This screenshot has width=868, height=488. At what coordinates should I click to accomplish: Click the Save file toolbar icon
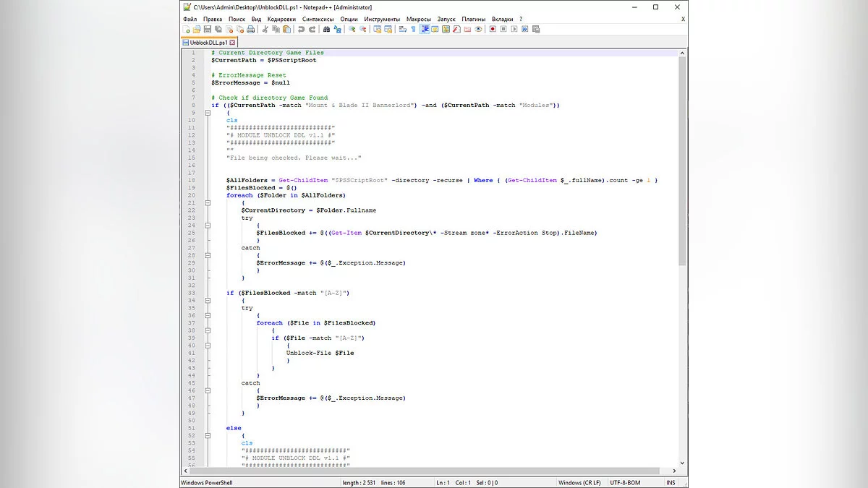coord(208,30)
